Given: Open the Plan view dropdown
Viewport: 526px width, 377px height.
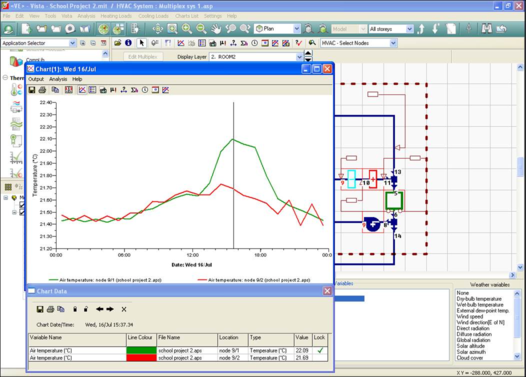Looking at the screenshot, I should pyautogui.click(x=297, y=29).
